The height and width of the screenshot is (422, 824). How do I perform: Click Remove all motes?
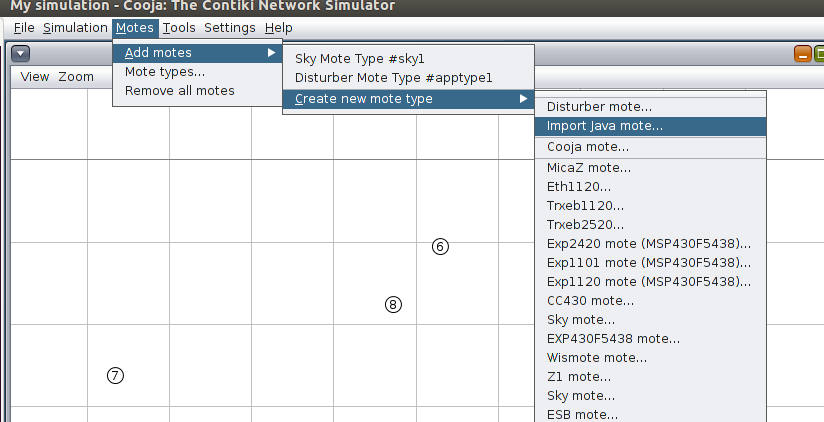point(198,90)
